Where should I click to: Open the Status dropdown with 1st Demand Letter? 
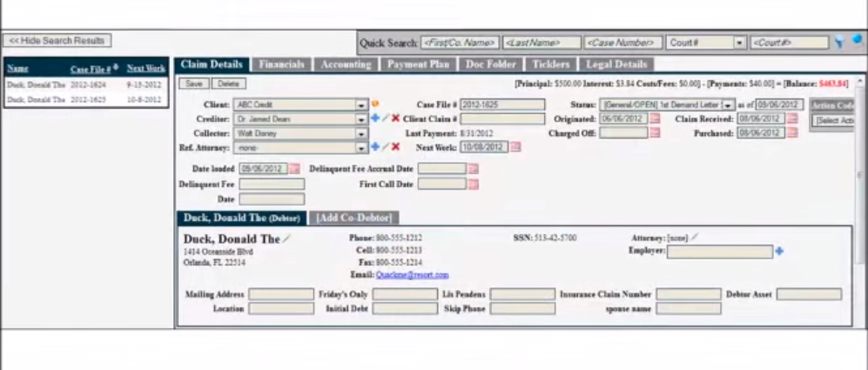click(729, 104)
